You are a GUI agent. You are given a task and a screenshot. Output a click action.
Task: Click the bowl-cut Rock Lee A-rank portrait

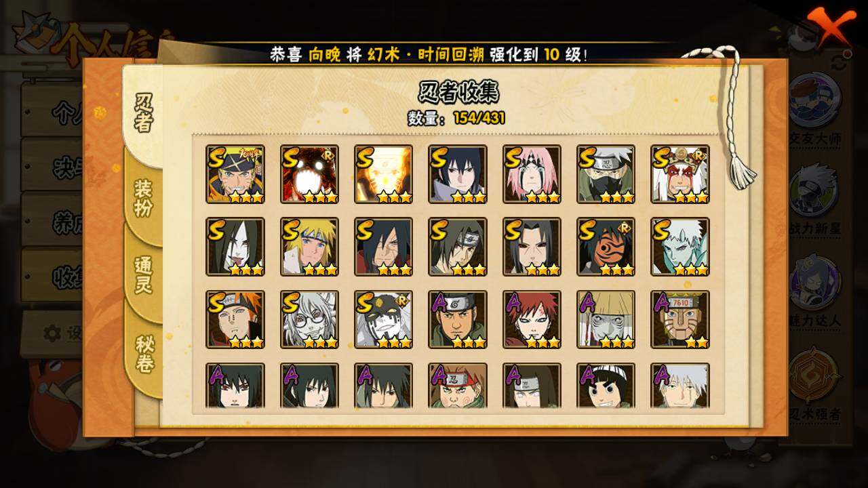[x=606, y=386]
